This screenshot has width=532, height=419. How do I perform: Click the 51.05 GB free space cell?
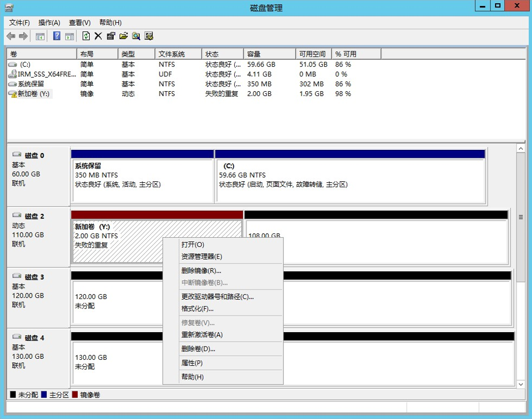[x=313, y=65]
